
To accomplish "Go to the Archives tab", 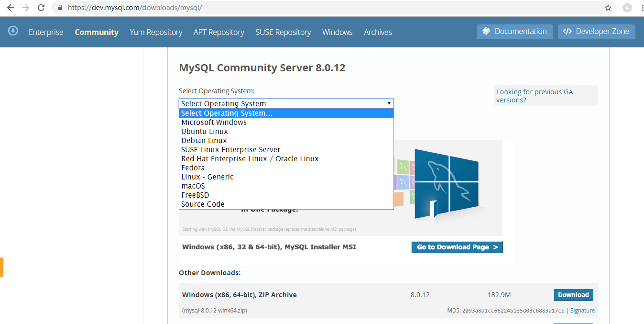I will tap(378, 32).
